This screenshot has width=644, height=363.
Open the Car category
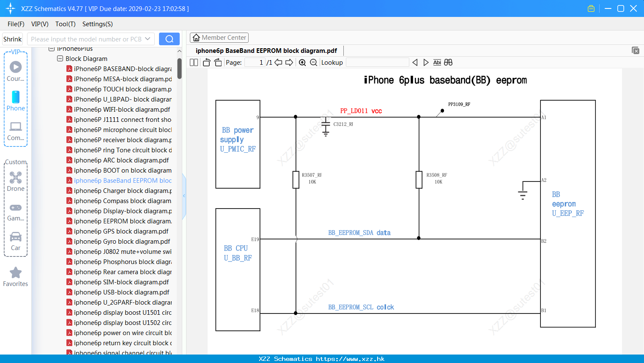point(16,241)
